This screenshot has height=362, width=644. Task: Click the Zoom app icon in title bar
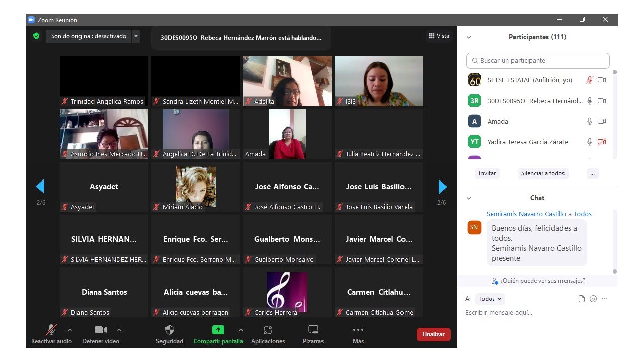coord(31,20)
